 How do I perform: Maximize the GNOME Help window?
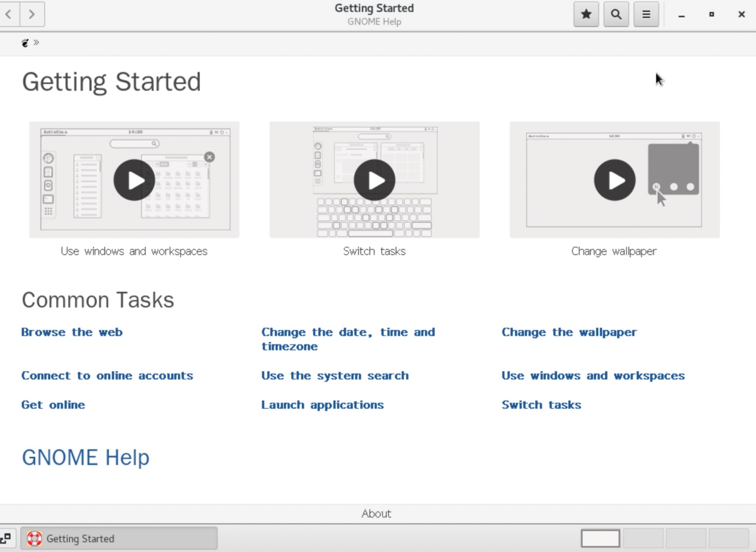pyautogui.click(x=711, y=14)
